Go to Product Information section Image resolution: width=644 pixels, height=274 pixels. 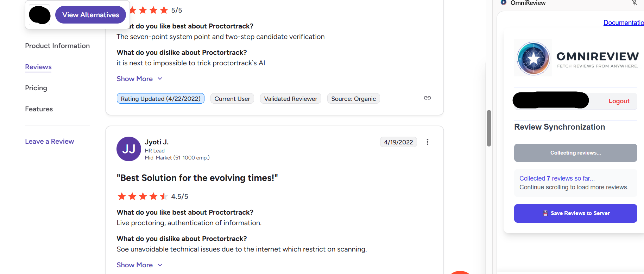point(57,46)
